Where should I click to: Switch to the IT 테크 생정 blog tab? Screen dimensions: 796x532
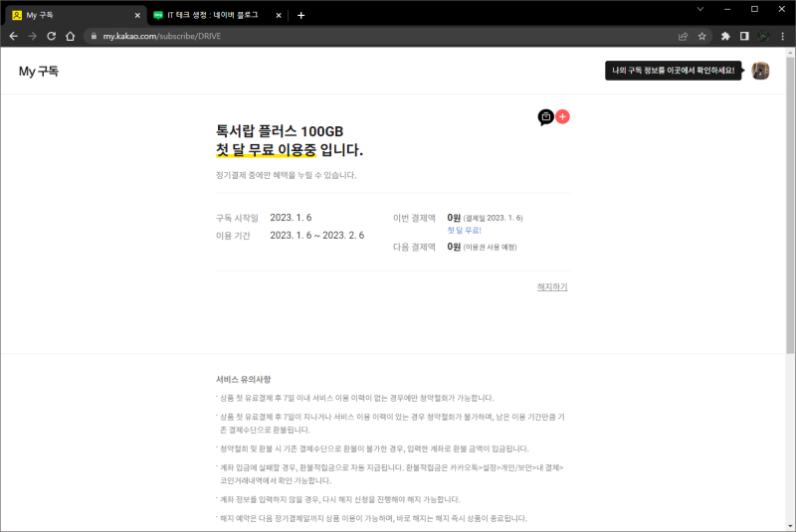tap(217, 15)
